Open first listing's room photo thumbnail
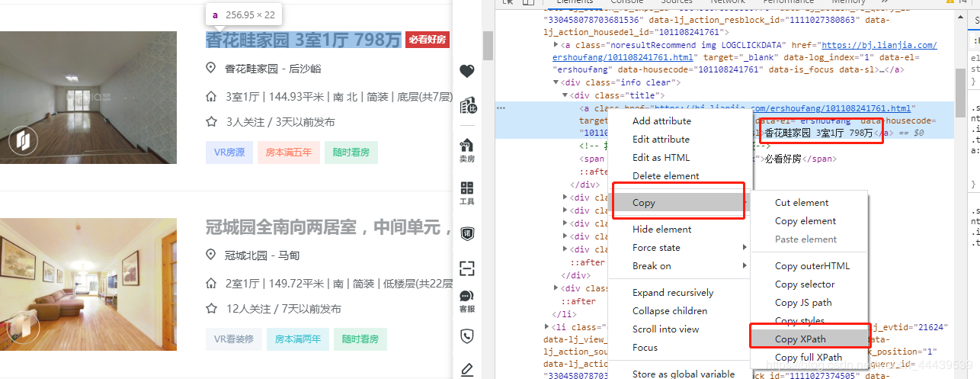This screenshot has height=379, width=980. point(88,98)
